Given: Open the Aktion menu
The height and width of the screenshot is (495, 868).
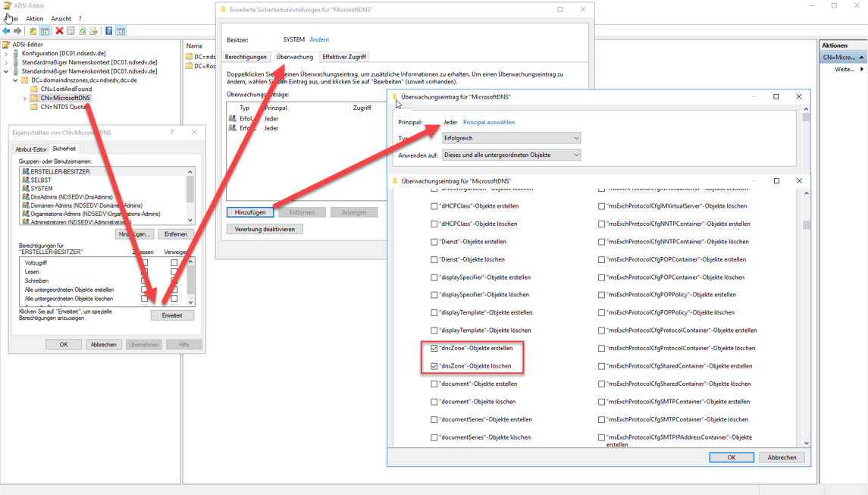Looking at the screenshot, I should point(34,18).
